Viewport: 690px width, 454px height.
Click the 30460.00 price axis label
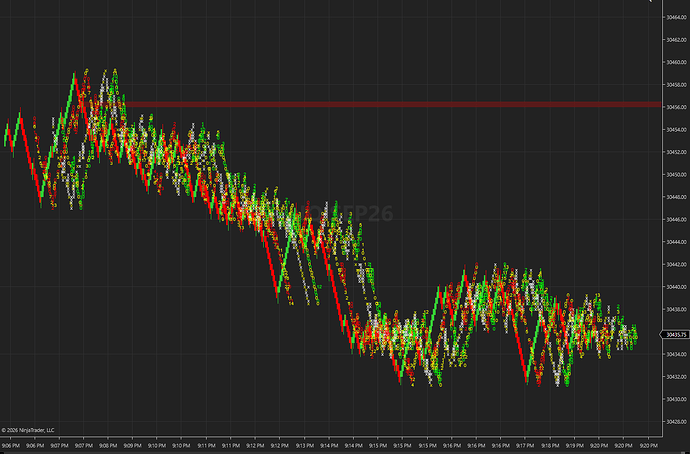point(676,62)
